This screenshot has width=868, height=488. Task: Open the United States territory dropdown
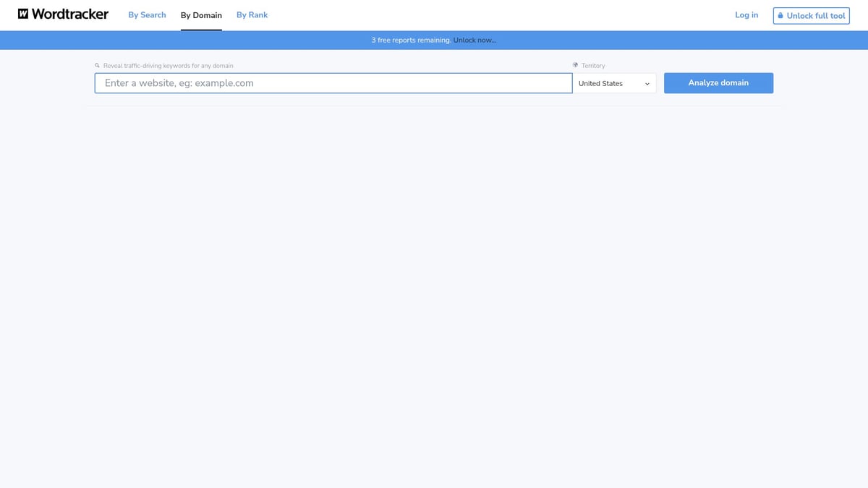[x=613, y=83]
